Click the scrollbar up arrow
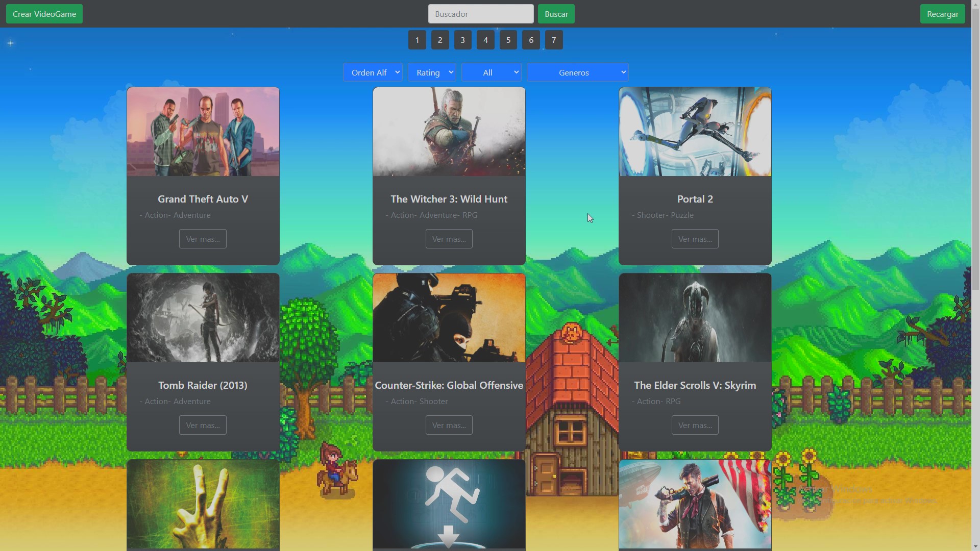The width and height of the screenshot is (980, 551). (975, 4)
